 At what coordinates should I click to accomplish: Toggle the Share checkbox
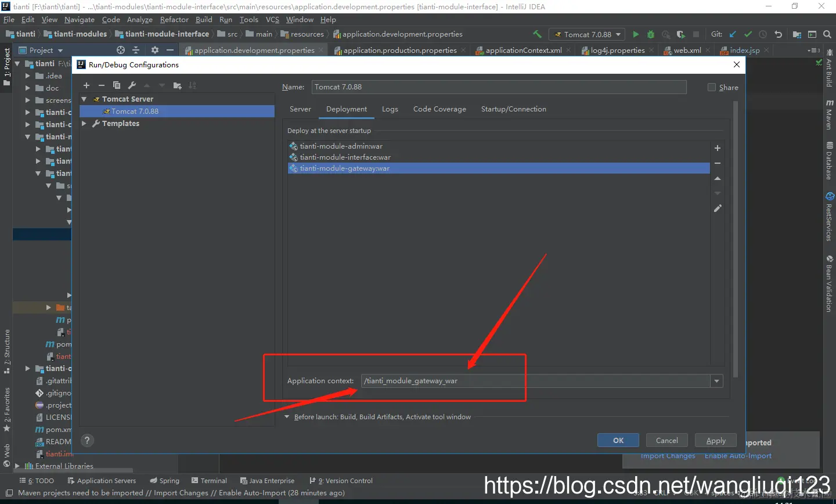(712, 87)
